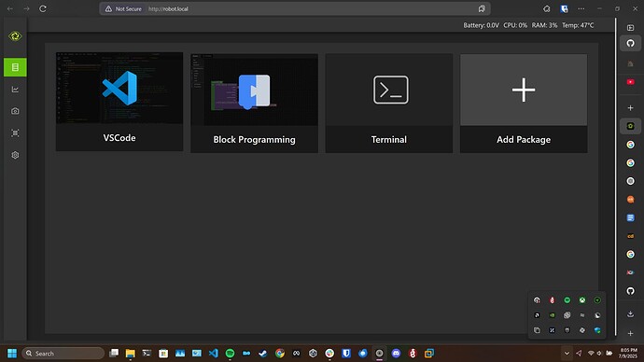The width and height of the screenshot is (644, 362).
Task: Click the Spotify icon in tray popup
Action: coord(567,300)
